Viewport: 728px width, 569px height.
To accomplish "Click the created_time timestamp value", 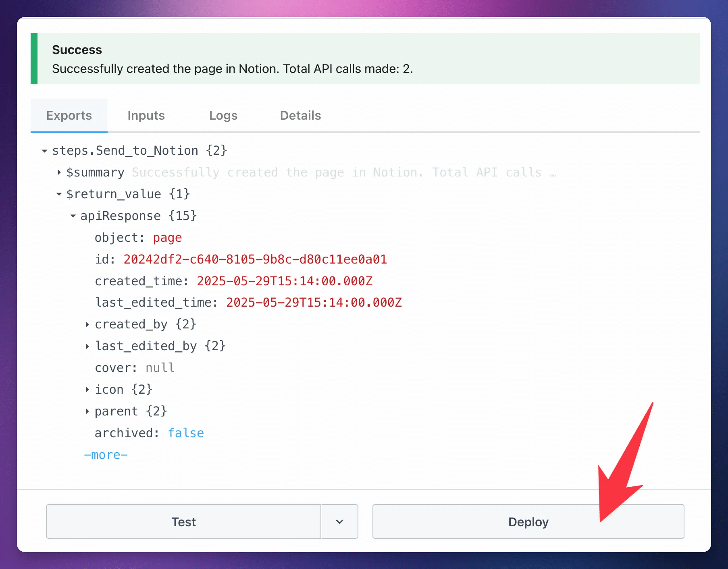I will pos(285,281).
